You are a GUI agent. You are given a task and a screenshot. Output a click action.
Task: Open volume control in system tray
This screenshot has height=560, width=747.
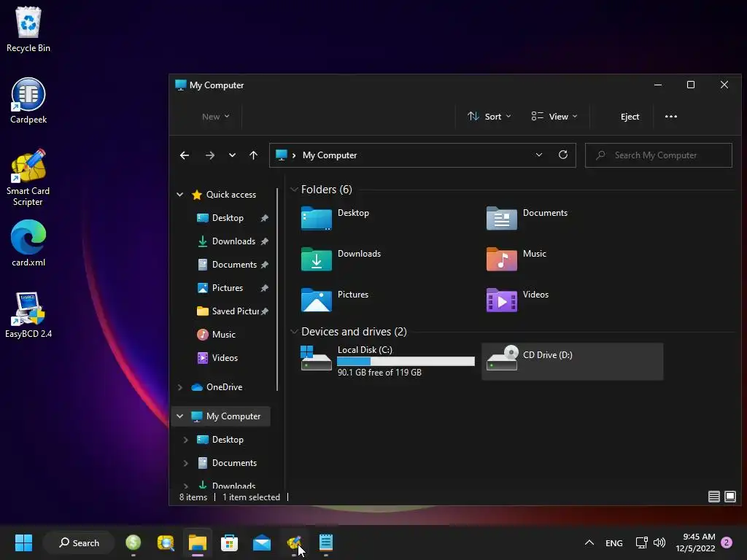click(x=659, y=542)
